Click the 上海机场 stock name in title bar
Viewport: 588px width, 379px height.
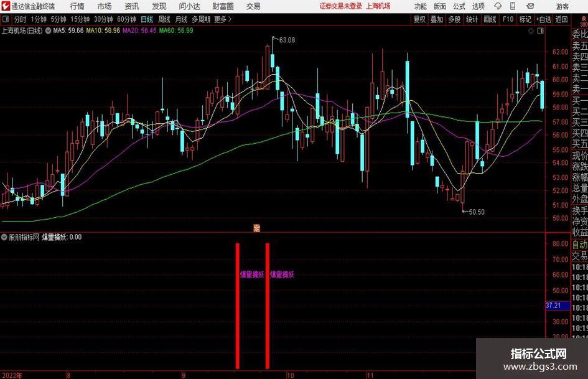(378, 6)
